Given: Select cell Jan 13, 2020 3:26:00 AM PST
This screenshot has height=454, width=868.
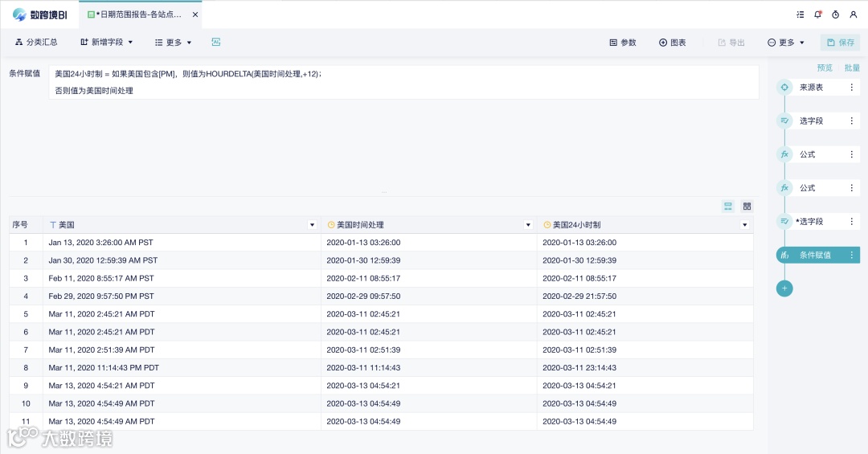Looking at the screenshot, I should click(x=182, y=243).
